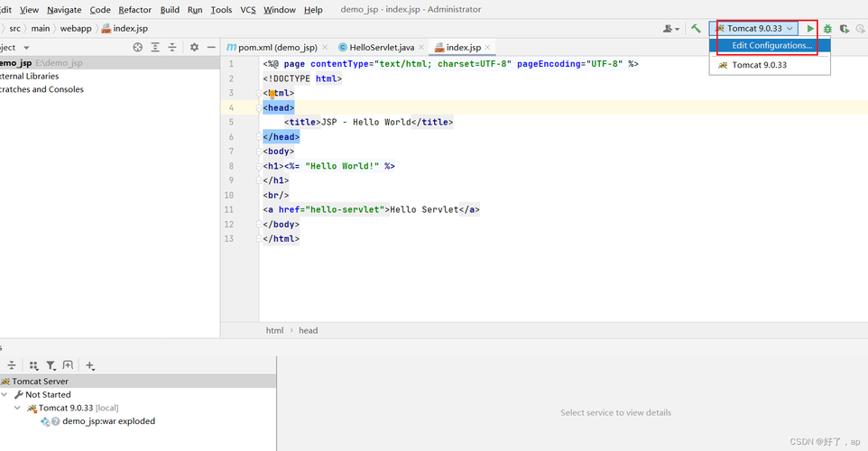Screen dimensions: 868x451
Task: Open Project panel gear settings
Action: [x=194, y=48]
